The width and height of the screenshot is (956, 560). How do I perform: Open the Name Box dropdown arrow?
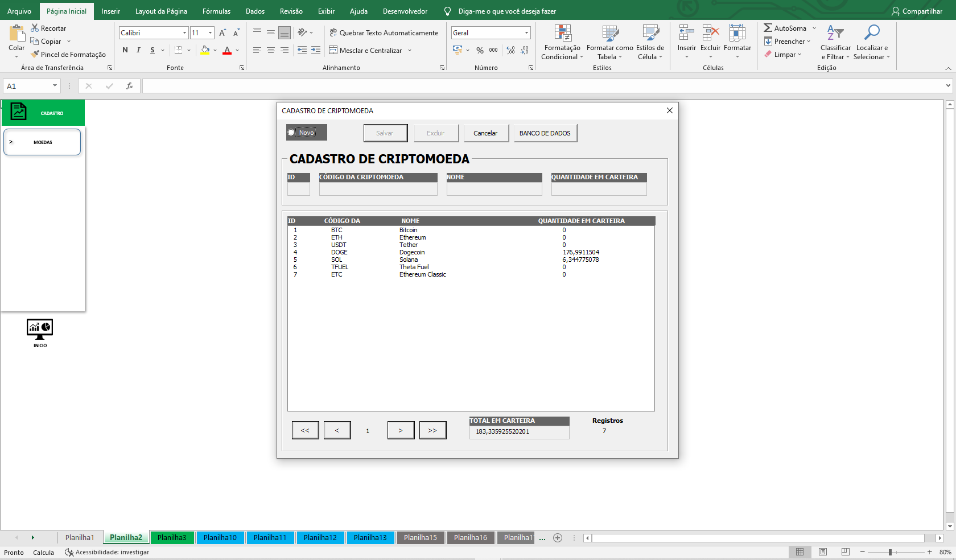coord(55,86)
